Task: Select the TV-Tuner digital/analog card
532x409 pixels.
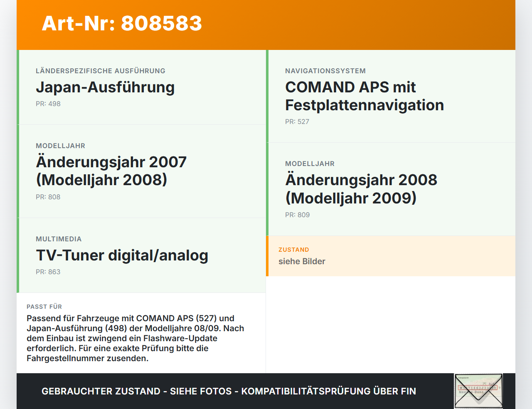Action: pos(141,255)
